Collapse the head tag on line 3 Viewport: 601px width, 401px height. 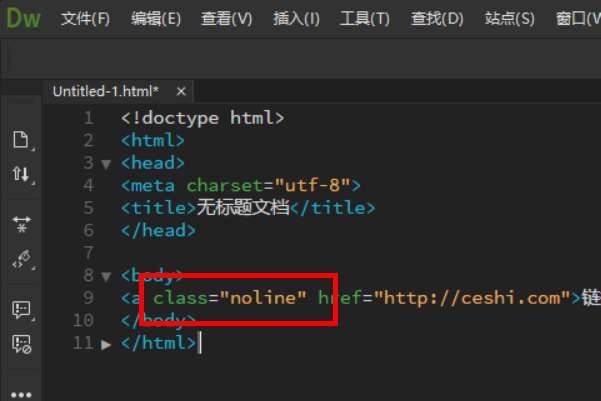pos(106,164)
